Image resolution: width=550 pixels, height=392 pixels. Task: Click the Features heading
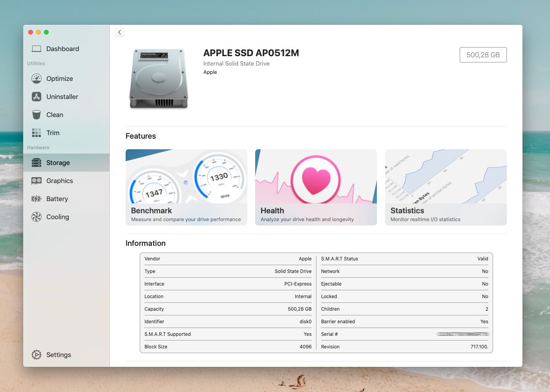[141, 136]
